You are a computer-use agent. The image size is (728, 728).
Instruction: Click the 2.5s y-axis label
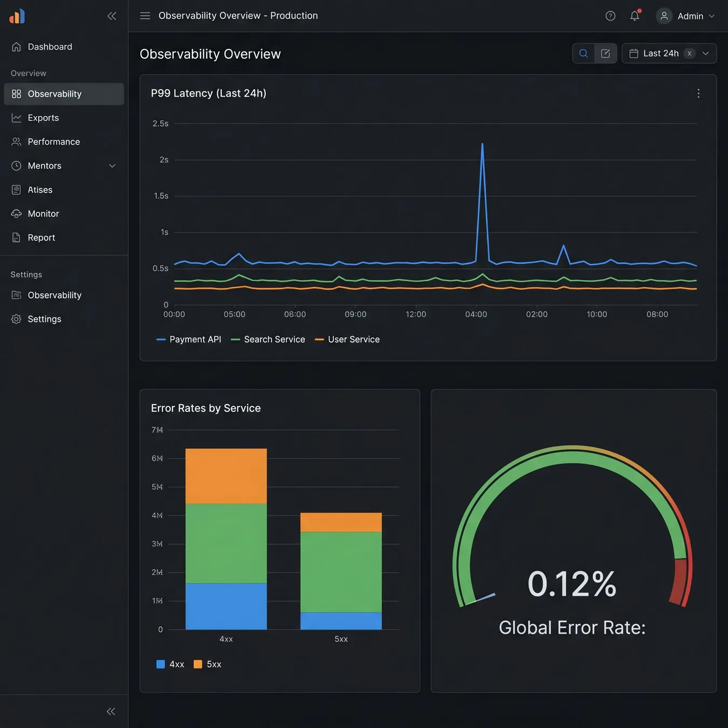pyautogui.click(x=161, y=123)
